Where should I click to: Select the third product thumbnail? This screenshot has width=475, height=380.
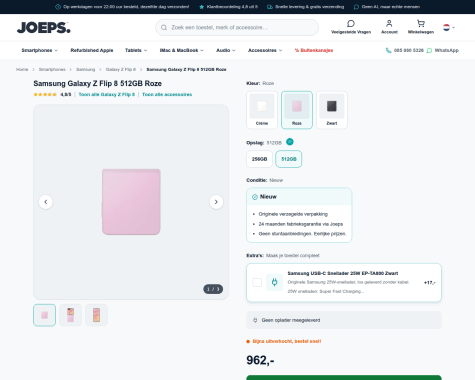pos(96,315)
